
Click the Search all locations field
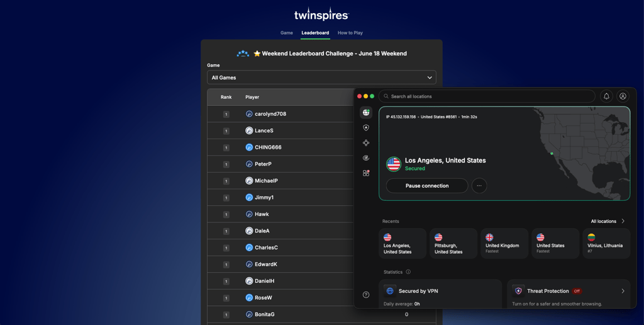(487, 96)
